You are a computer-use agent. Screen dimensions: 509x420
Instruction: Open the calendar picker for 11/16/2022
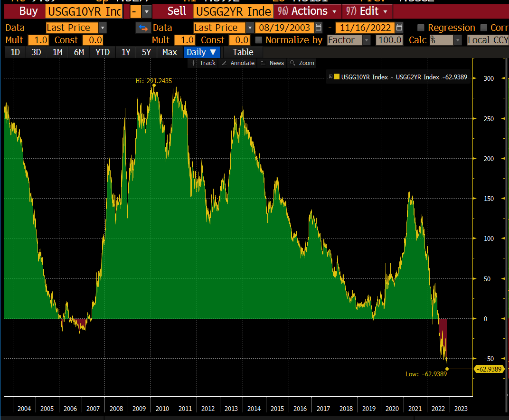point(399,28)
